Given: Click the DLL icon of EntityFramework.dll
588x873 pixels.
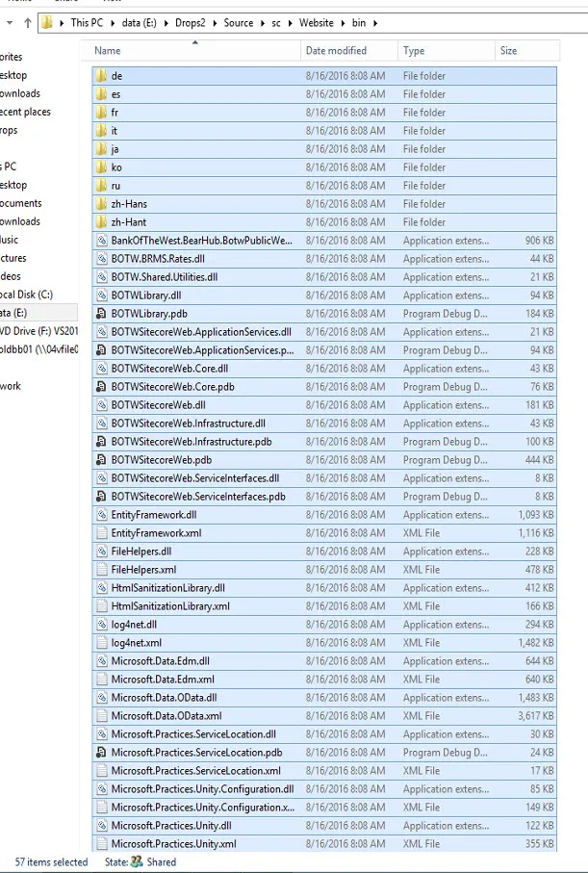Looking at the screenshot, I should [101, 515].
